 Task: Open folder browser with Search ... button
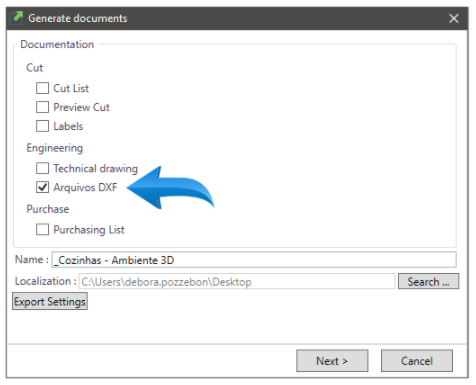pyautogui.click(x=428, y=282)
